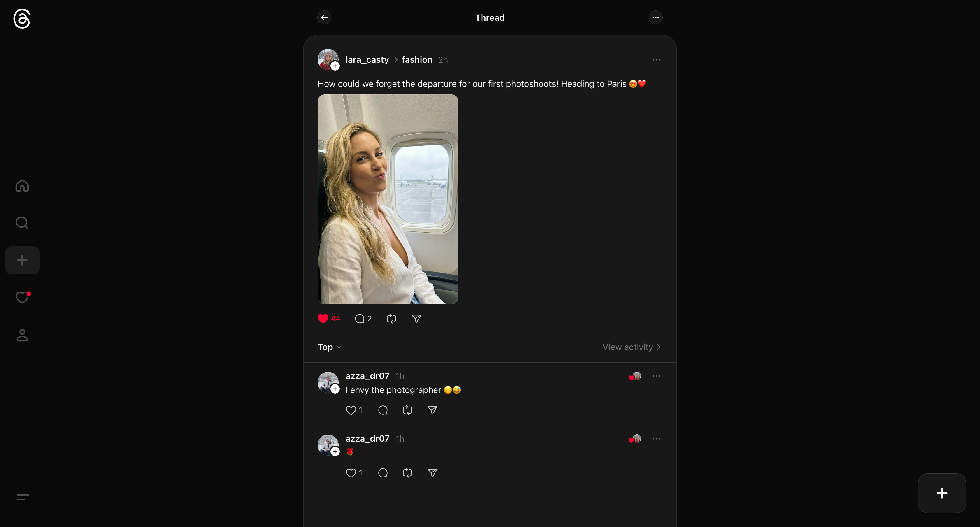Repost lara_casty's post
Viewport: 980px width, 527px height.
click(x=391, y=319)
